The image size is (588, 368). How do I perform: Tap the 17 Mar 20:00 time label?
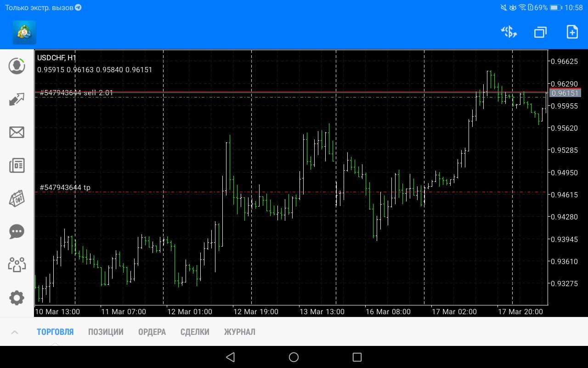tap(520, 311)
